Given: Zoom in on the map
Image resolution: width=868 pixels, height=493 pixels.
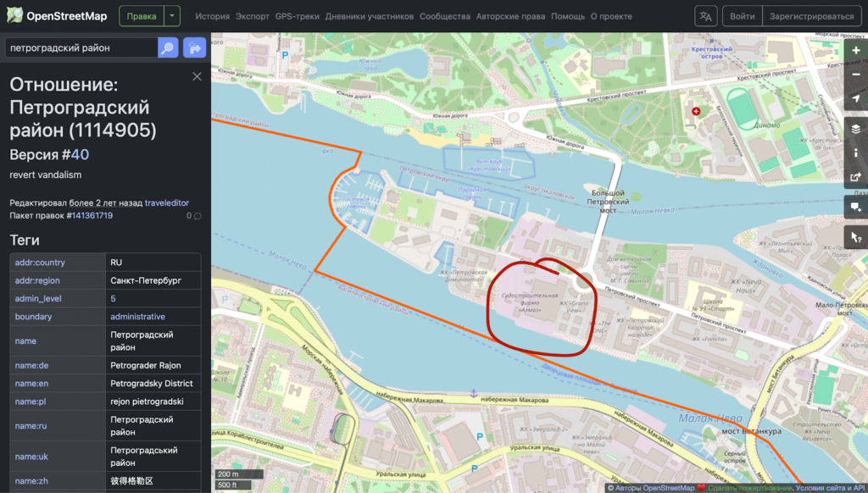Looking at the screenshot, I should point(856,51).
